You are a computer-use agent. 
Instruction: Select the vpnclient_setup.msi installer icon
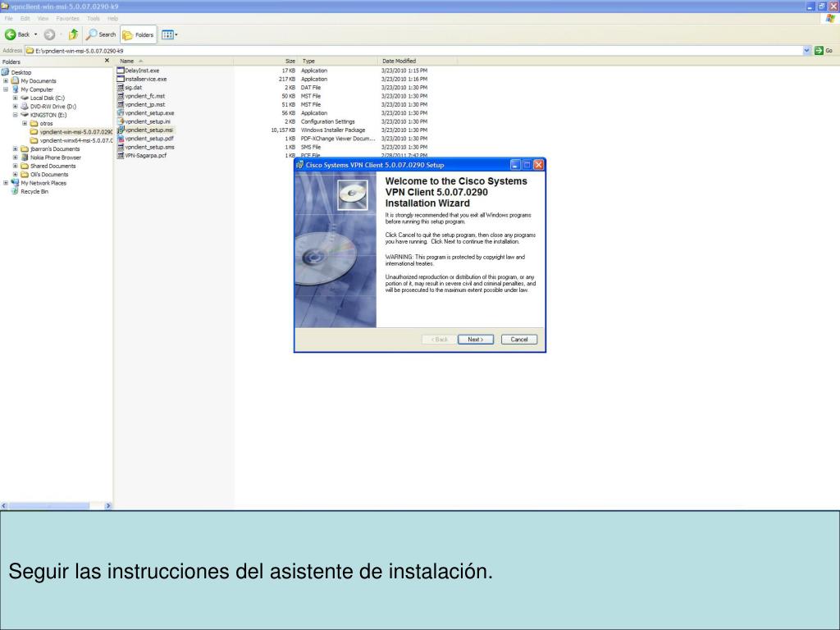point(121,130)
